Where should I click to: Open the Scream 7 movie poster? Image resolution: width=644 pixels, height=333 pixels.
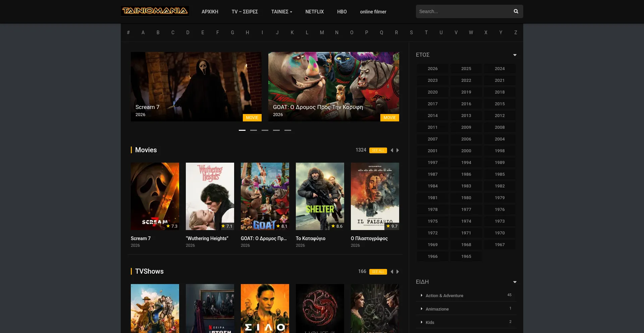pos(155,196)
